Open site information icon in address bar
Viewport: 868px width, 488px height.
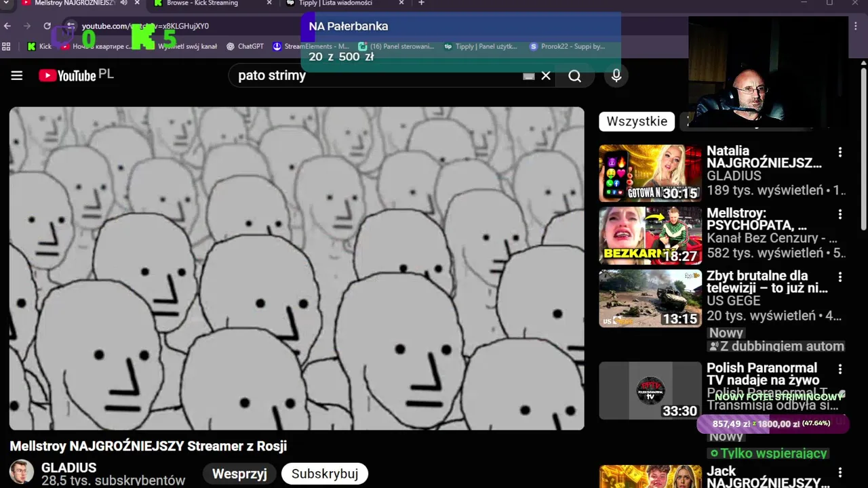click(x=71, y=26)
